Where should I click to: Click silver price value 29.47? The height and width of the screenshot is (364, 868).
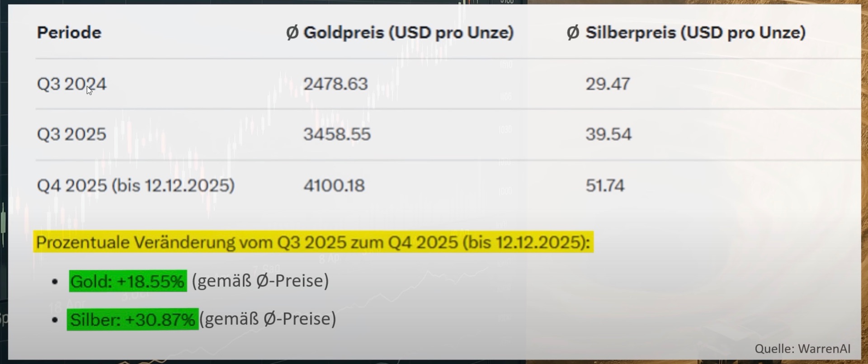[x=608, y=84]
